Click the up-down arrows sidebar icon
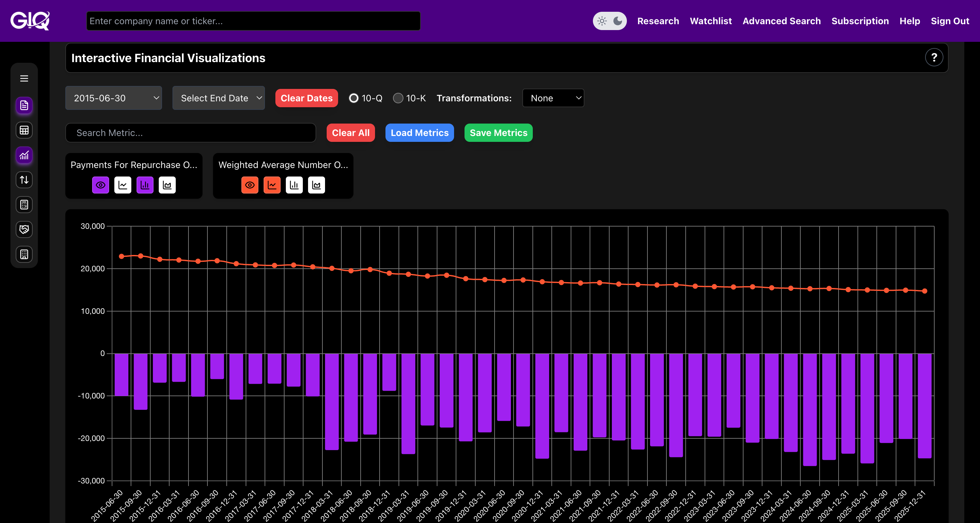The image size is (980, 523). (24, 180)
